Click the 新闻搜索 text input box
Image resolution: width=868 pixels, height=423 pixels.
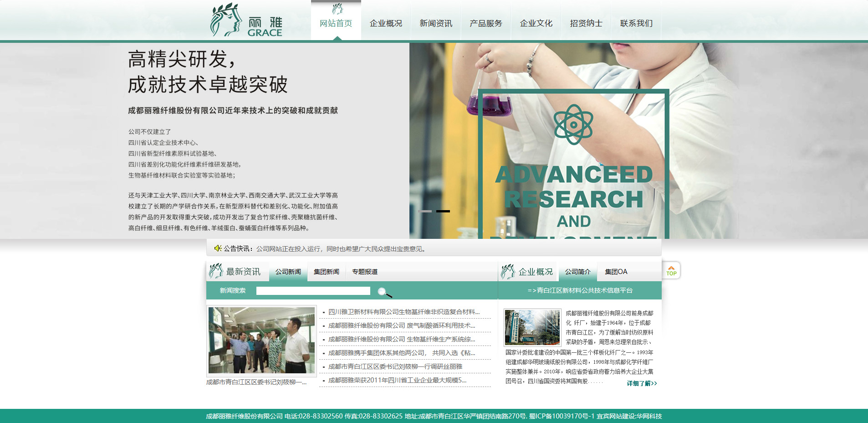(x=313, y=291)
